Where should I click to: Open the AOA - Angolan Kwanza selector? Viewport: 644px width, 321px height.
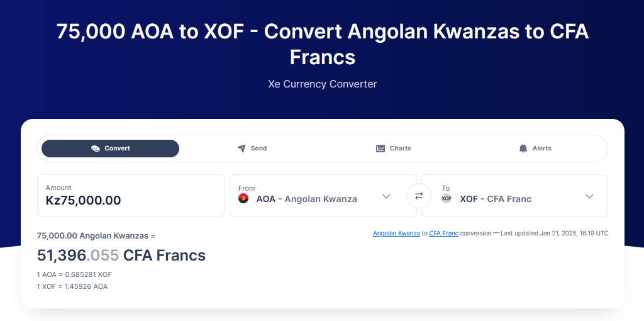click(x=306, y=199)
